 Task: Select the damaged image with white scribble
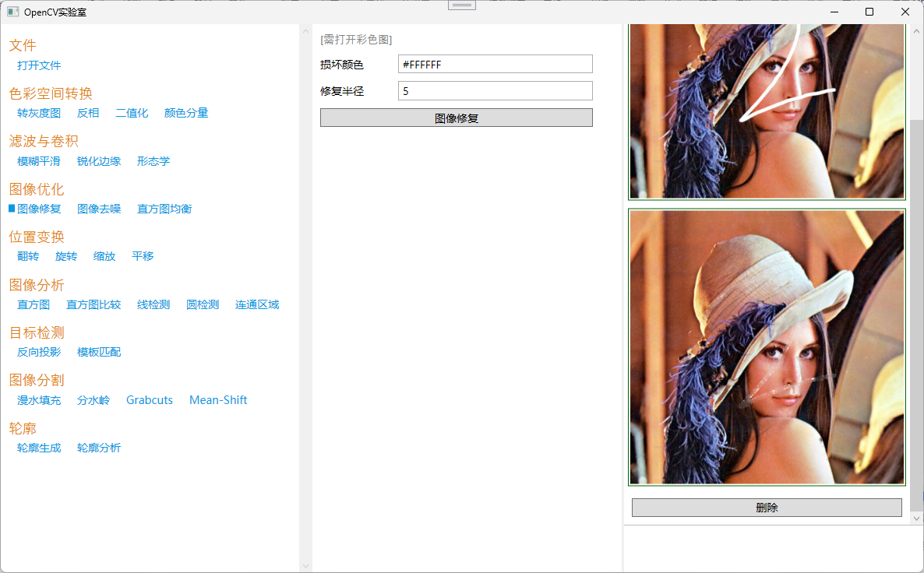(x=767, y=111)
